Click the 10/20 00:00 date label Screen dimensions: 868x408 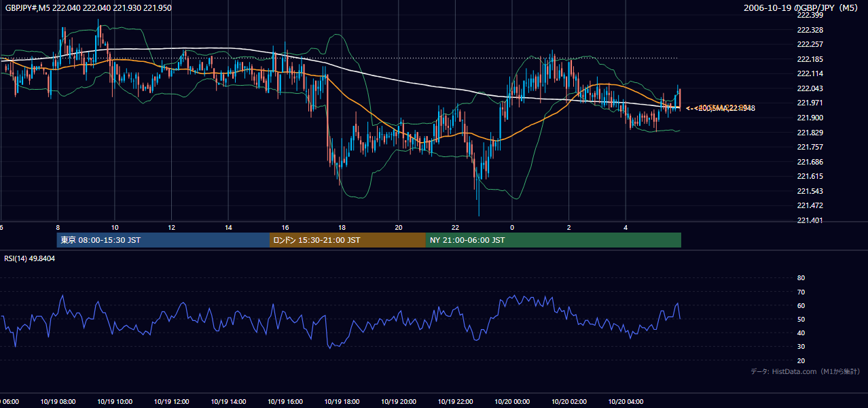click(512, 402)
